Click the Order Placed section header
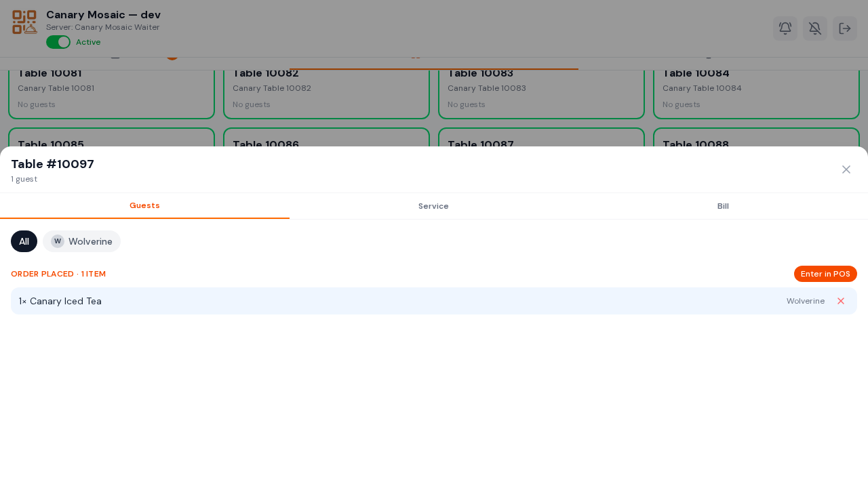Screen dimensions: 868x488 click(58, 274)
